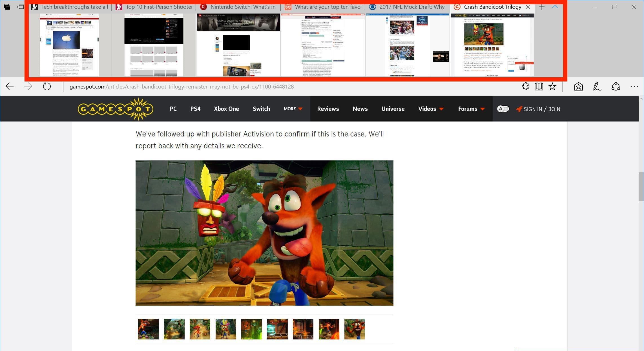Click the page vertical scrollbar thumb
644x351 pixels.
(x=641, y=186)
